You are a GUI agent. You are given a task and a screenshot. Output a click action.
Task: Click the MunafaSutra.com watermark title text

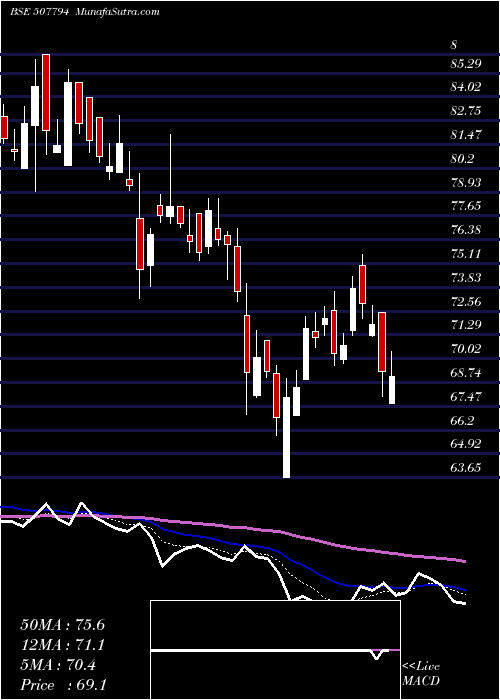tap(118, 12)
